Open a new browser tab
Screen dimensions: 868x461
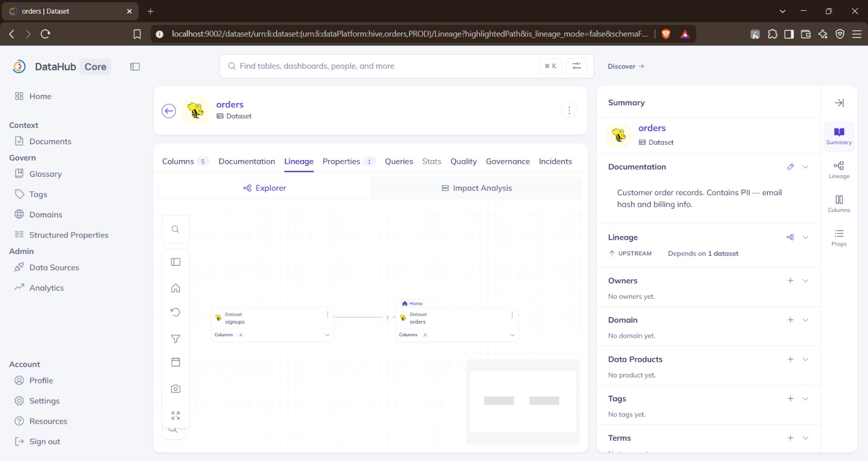point(151,11)
